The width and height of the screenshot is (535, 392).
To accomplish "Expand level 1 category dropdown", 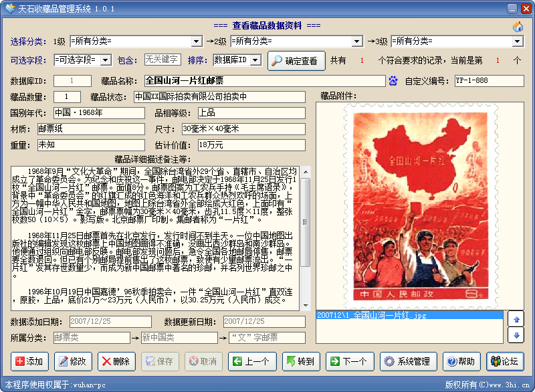I will click(196, 41).
